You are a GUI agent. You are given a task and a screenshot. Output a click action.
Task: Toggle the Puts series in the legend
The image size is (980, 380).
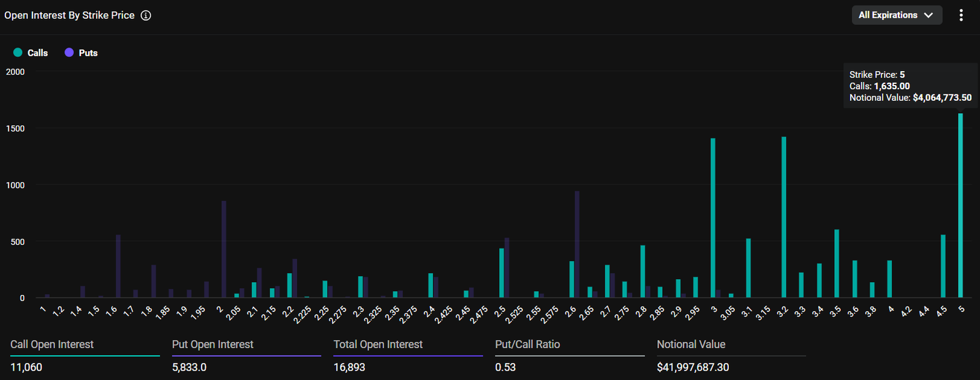81,53
